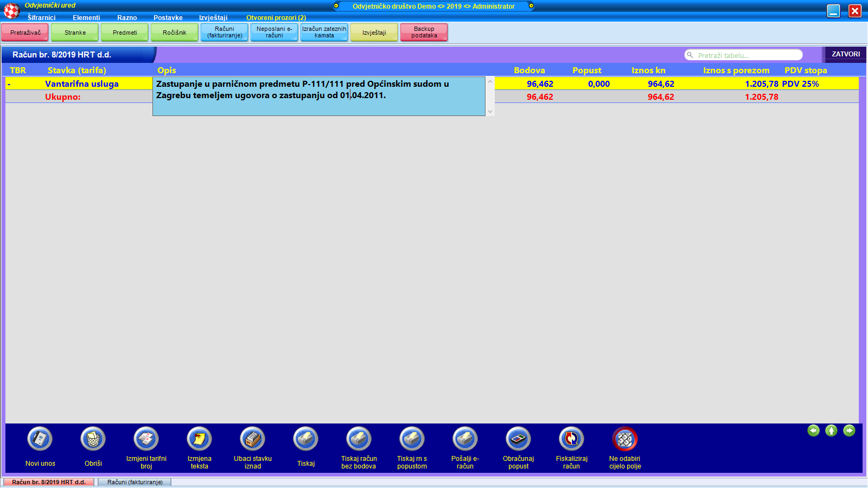Switch to Računi (fakturiranje) bottom tab
This screenshot has height=488, width=868.
[x=135, y=482]
